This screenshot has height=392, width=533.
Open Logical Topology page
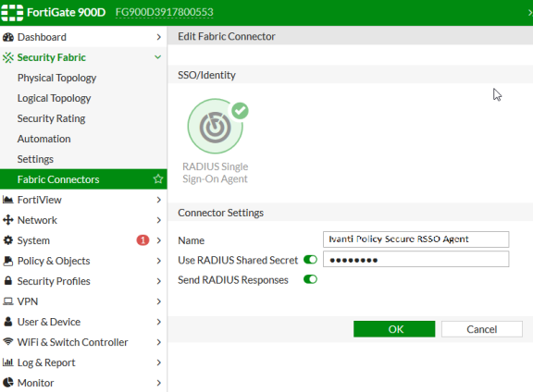[x=54, y=99]
